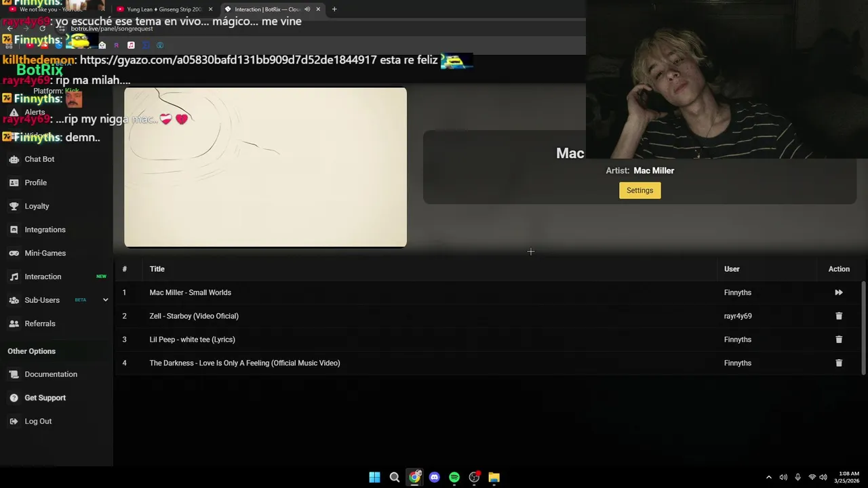Click the yellow Settings button
The width and height of the screenshot is (868, 488).
click(639, 190)
